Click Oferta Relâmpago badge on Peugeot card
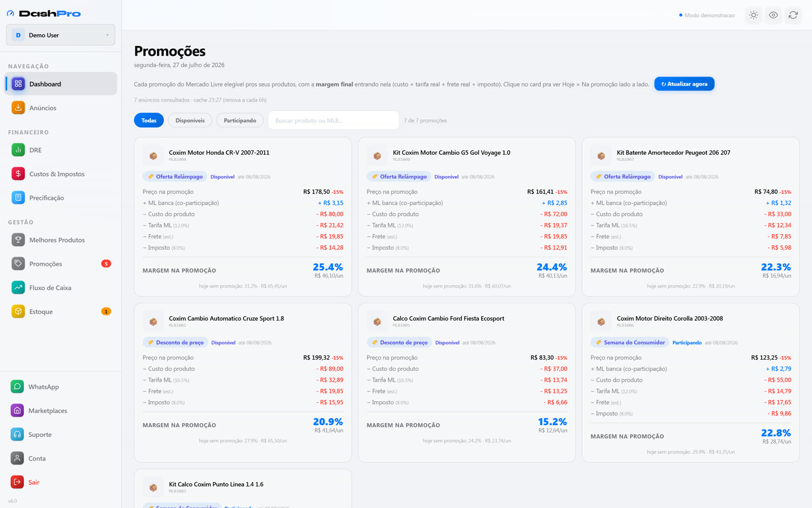The width and height of the screenshot is (812, 508). (x=623, y=177)
